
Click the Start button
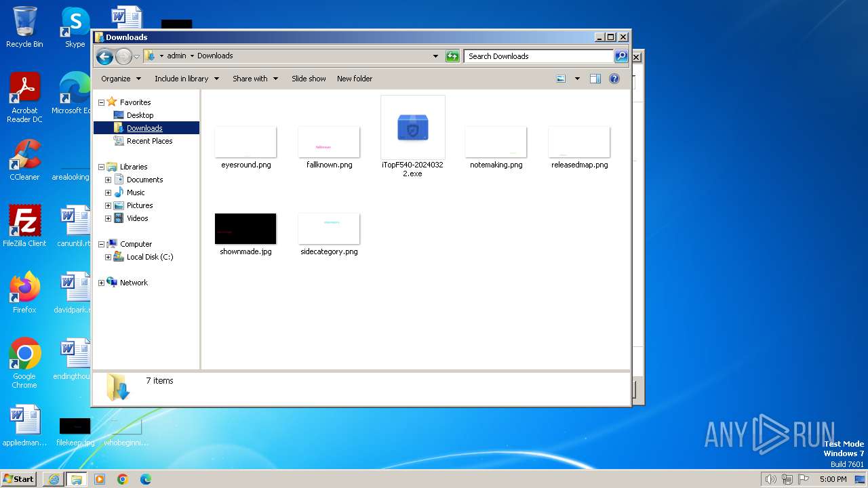(19, 479)
